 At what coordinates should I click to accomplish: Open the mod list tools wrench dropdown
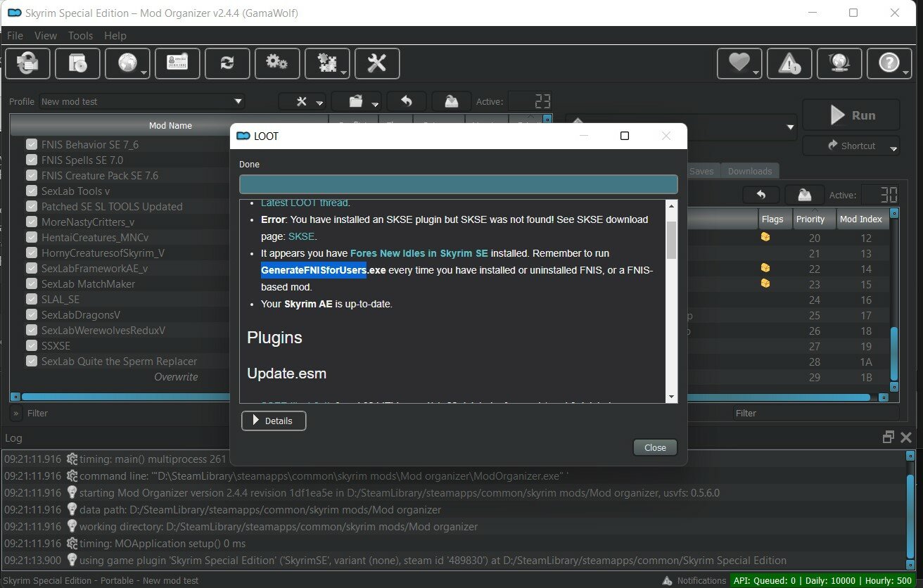tap(303, 101)
